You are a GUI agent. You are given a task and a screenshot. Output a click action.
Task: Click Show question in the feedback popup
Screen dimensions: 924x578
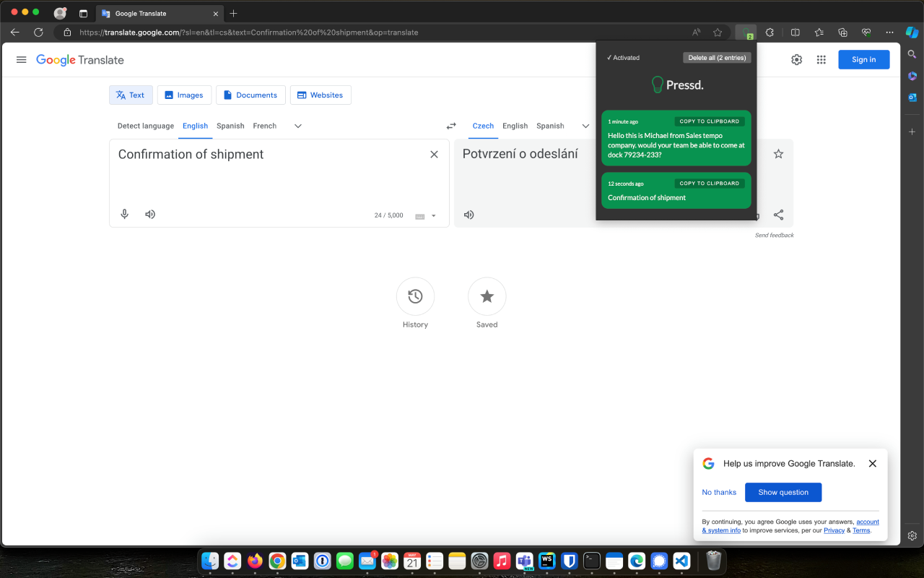783,492
